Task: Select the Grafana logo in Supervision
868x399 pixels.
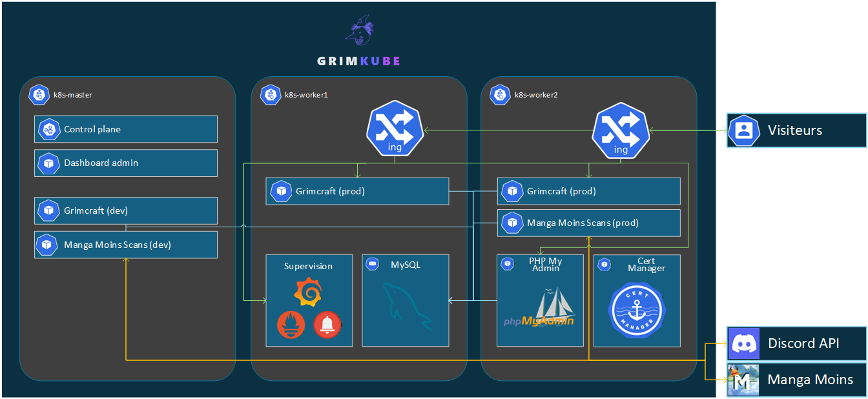Action: (x=309, y=292)
